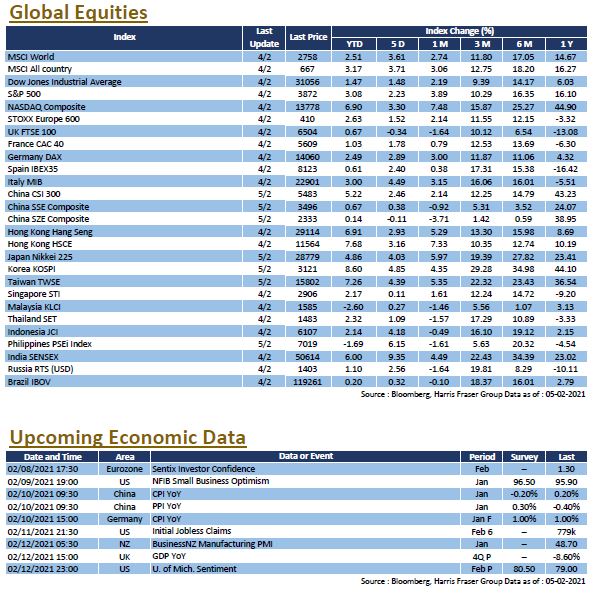Select NASDAQ Composite index name
Image resolution: width=593 pixels, height=593 pixels.
[47, 107]
